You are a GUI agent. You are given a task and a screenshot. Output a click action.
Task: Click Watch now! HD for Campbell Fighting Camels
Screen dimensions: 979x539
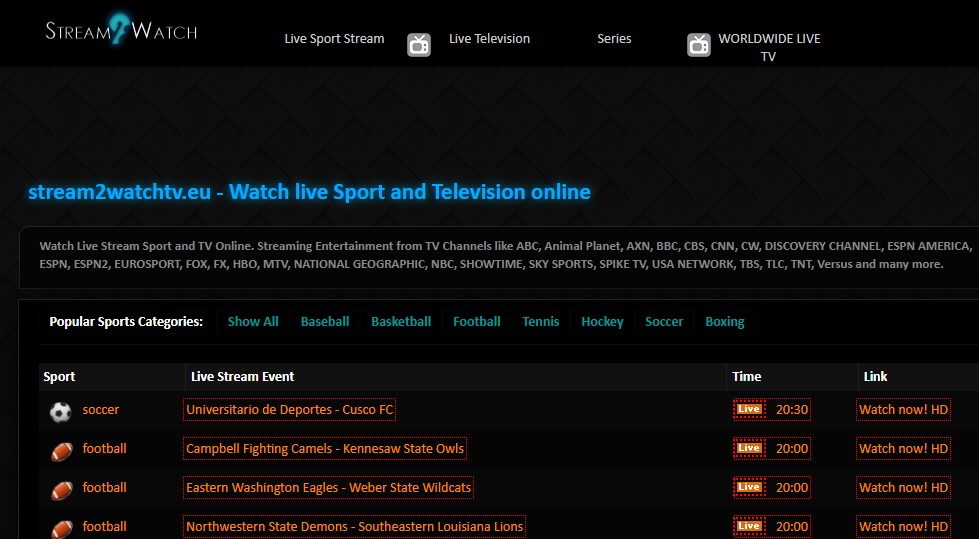(x=903, y=448)
